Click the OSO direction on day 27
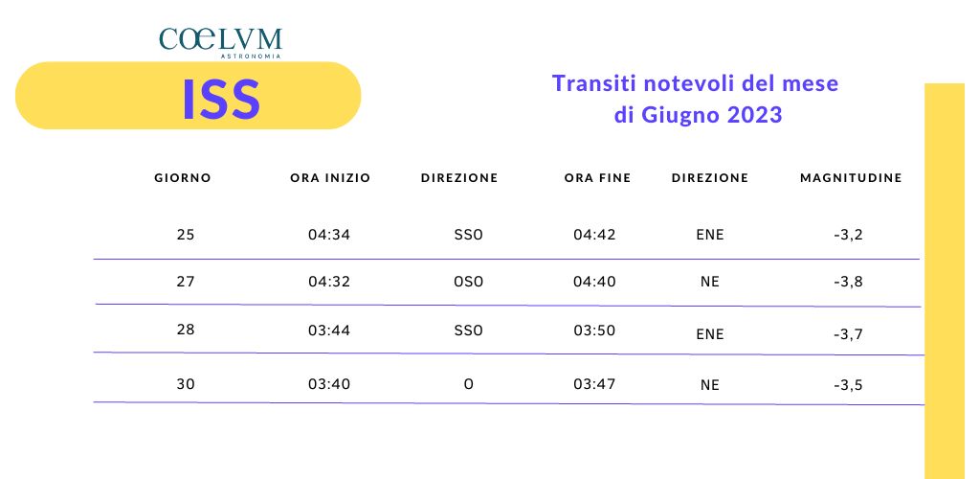980x479 pixels. click(469, 282)
